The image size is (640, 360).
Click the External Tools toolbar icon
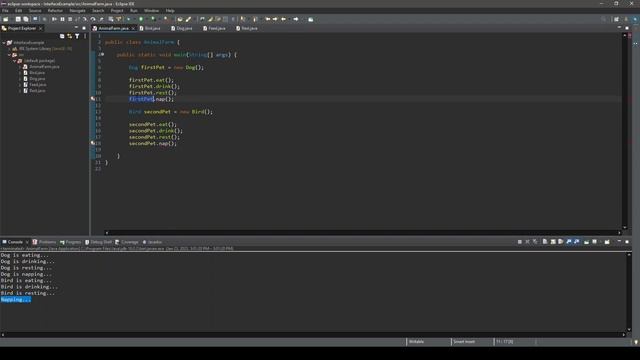165,19
